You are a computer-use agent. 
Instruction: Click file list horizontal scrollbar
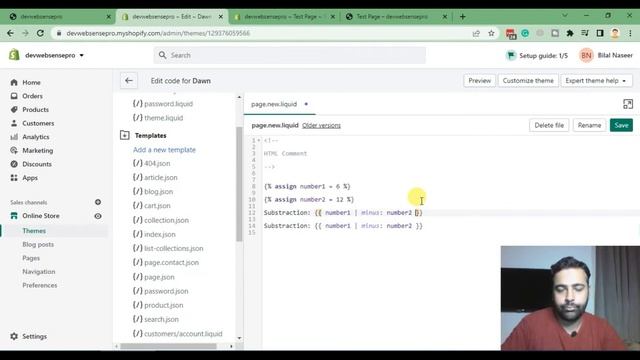coord(168,346)
